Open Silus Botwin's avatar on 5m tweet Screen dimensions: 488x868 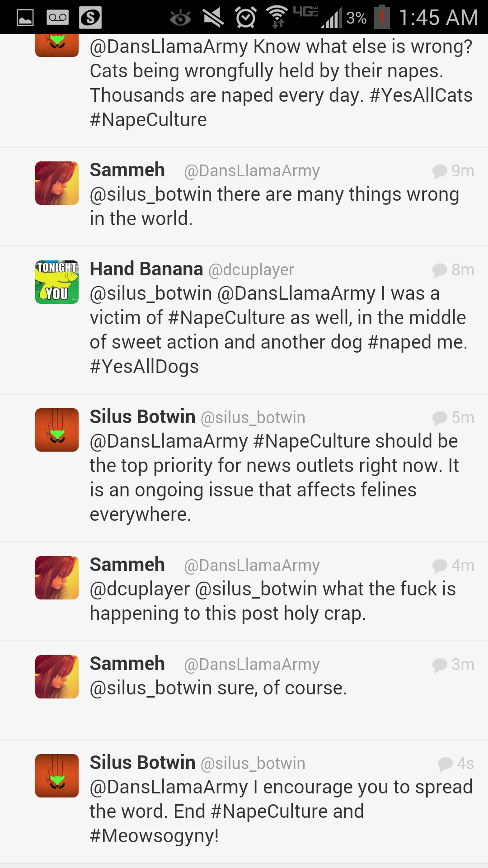click(x=57, y=430)
